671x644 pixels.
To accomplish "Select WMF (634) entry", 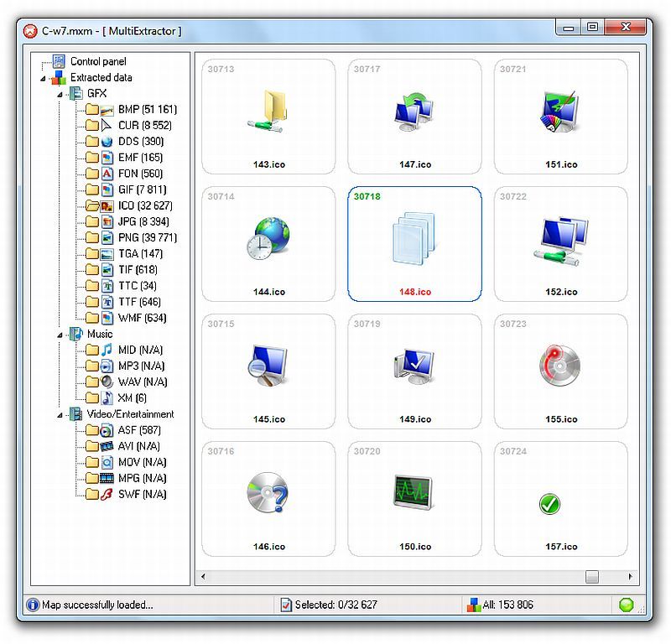I will tap(142, 318).
